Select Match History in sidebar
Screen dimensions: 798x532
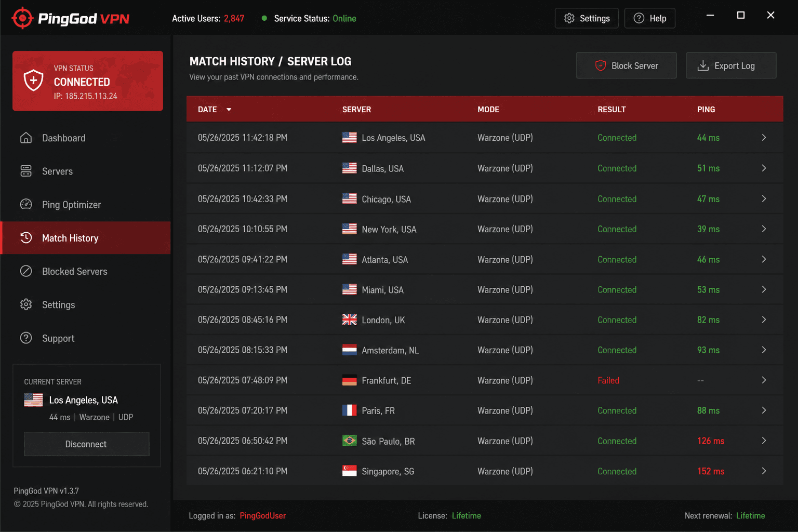(86, 238)
